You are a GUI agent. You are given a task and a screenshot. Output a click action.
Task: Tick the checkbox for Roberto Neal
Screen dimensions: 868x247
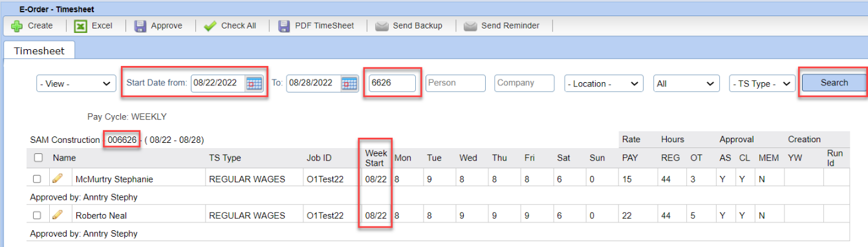pyautogui.click(x=37, y=215)
